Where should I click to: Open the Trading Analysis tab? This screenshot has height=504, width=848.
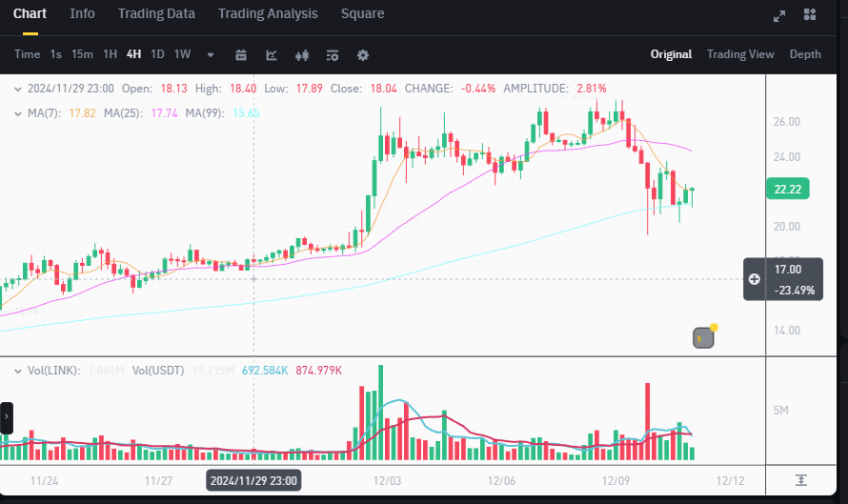point(268,13)
